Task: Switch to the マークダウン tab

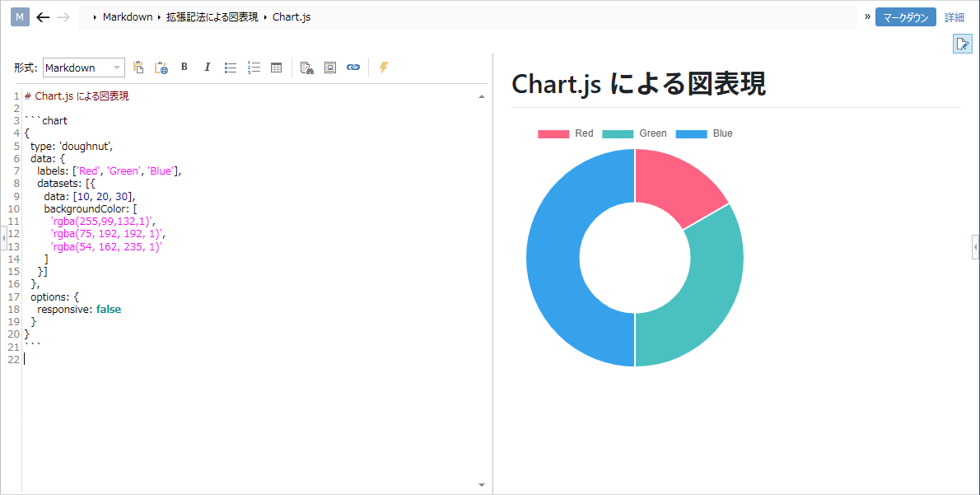Action: (906, 17)
